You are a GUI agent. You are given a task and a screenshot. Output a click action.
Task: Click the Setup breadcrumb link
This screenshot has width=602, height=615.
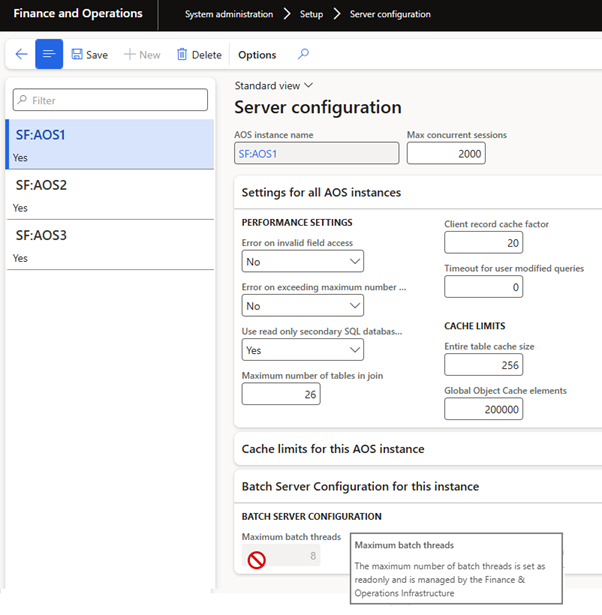point(311,14)
